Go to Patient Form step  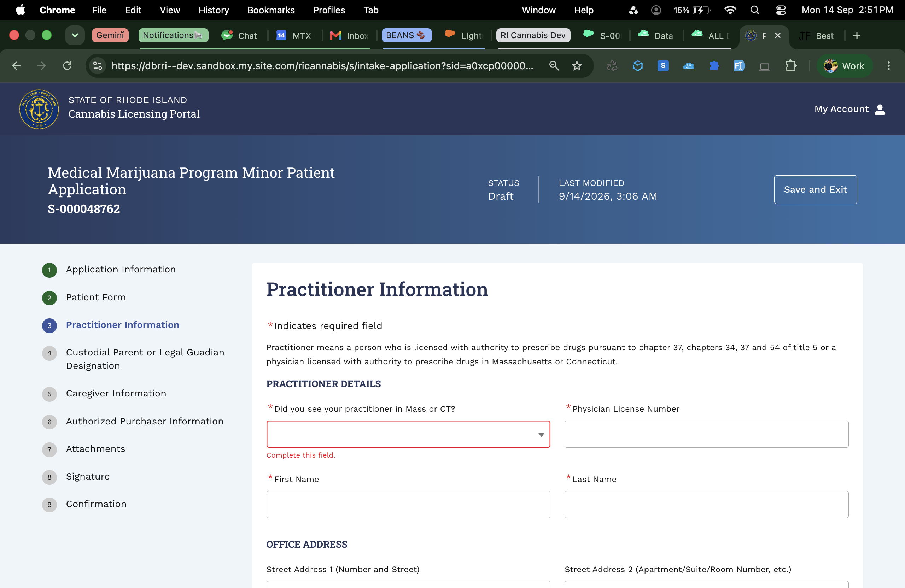(x=96, y=297)
